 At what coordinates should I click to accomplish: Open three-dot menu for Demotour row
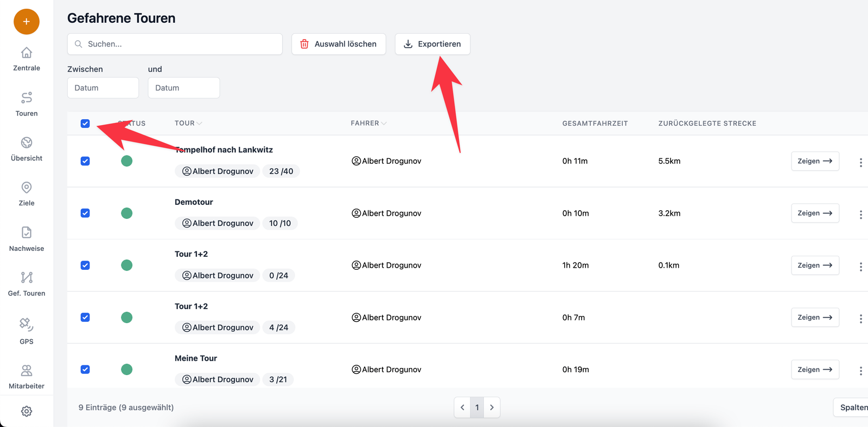coord(860,215)
